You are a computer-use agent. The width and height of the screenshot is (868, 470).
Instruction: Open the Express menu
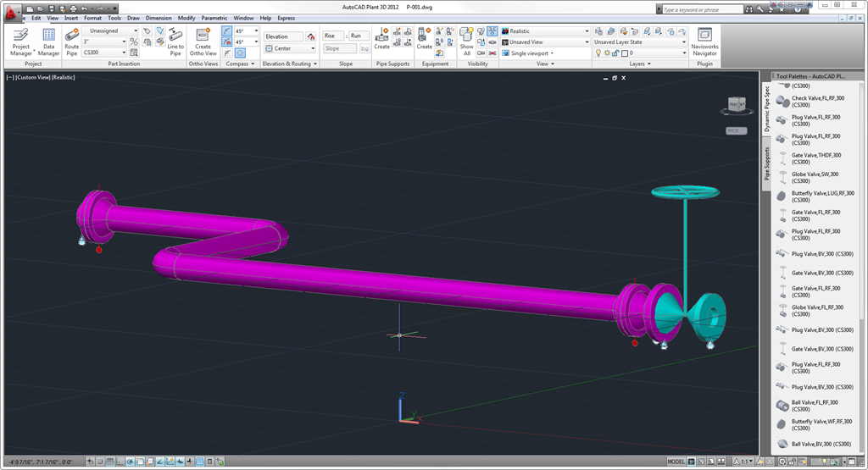tap(287, 19)
